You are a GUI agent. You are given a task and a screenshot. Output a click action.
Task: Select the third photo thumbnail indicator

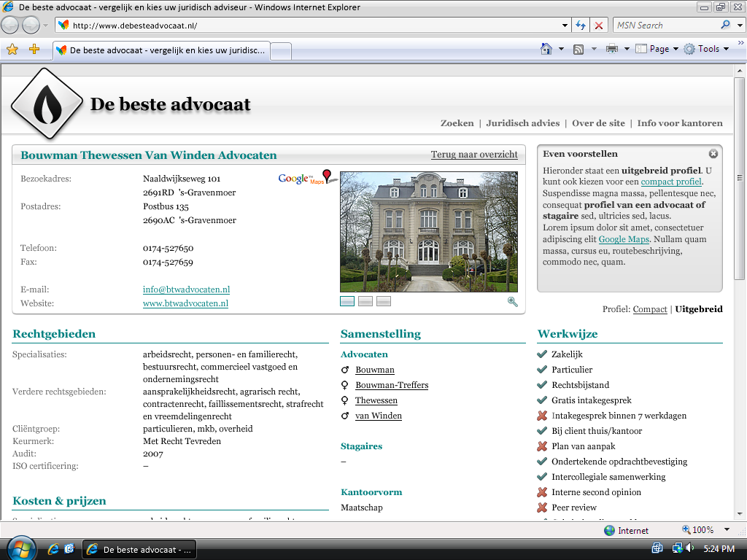384,301
